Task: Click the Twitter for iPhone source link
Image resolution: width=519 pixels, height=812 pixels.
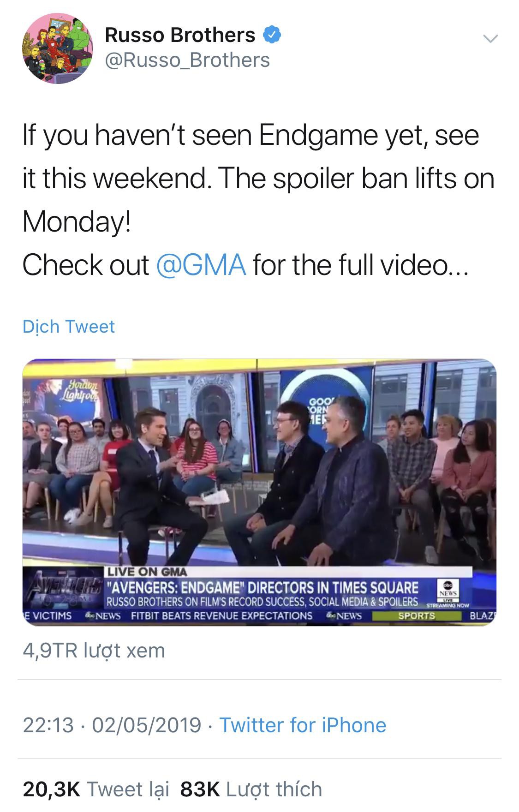Action: (x=302, y=725)
